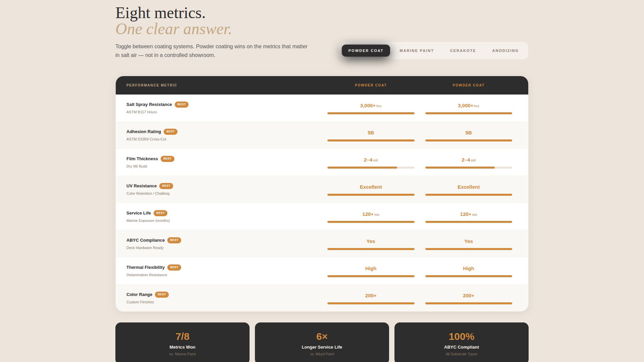Click the BEST badge on UV Resistance

pos(166,186)
